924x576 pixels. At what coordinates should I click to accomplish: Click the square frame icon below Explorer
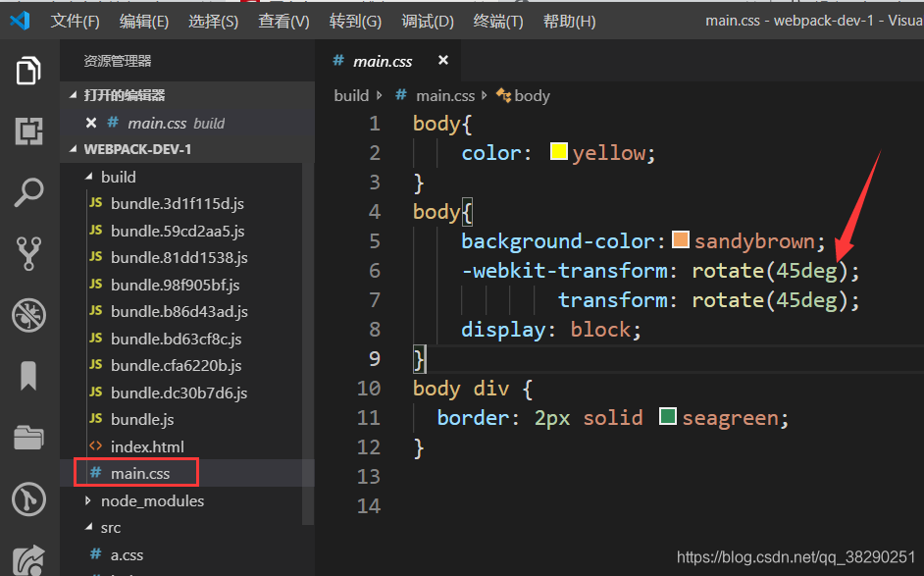[28, 131]
